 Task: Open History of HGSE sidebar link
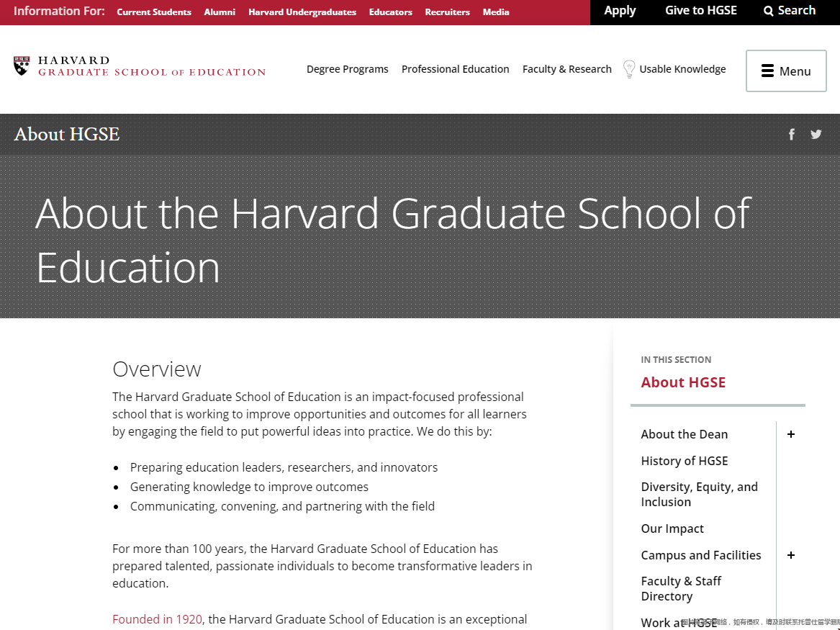click(x=684, y=461)
